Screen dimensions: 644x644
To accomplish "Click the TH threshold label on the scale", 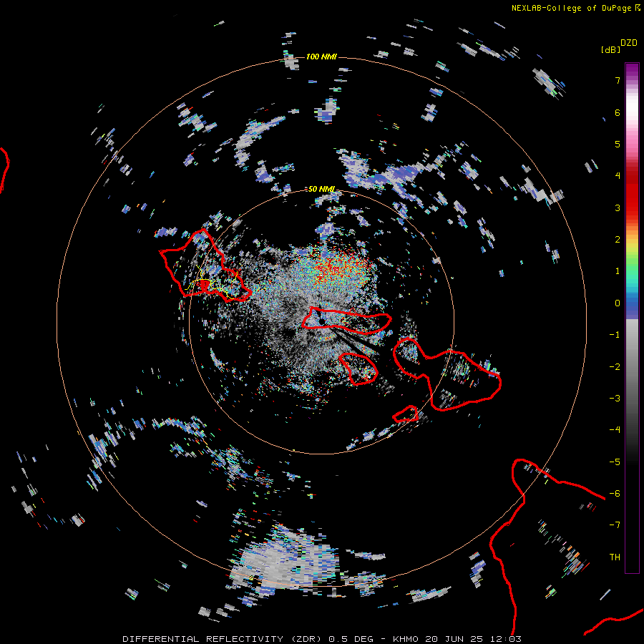I will click(x=615, y=557).
